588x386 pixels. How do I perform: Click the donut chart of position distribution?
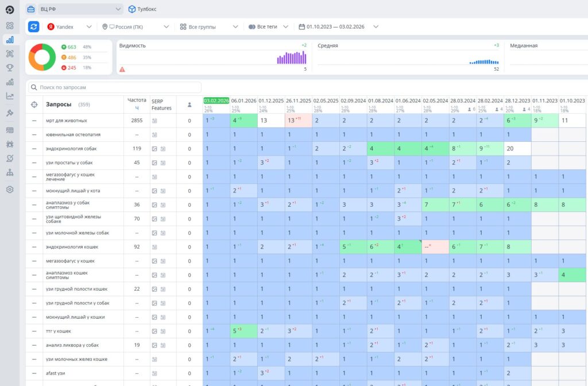click(42, 57)
